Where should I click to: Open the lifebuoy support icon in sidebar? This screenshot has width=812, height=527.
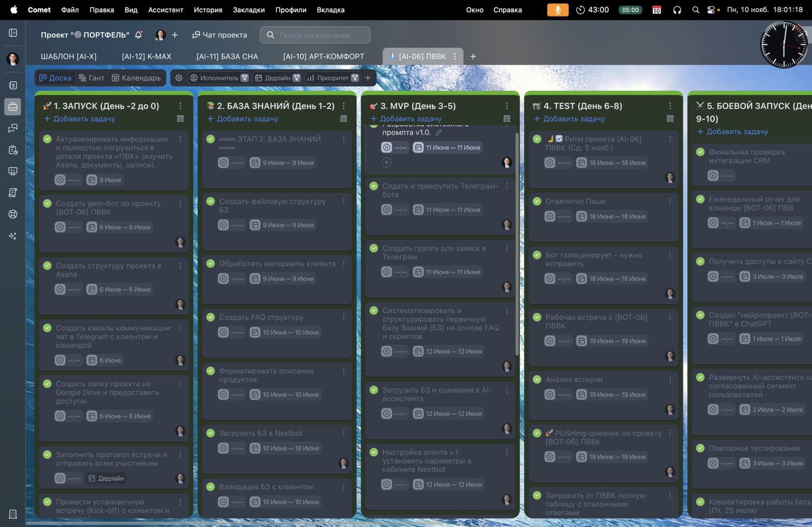click(13, 214)
